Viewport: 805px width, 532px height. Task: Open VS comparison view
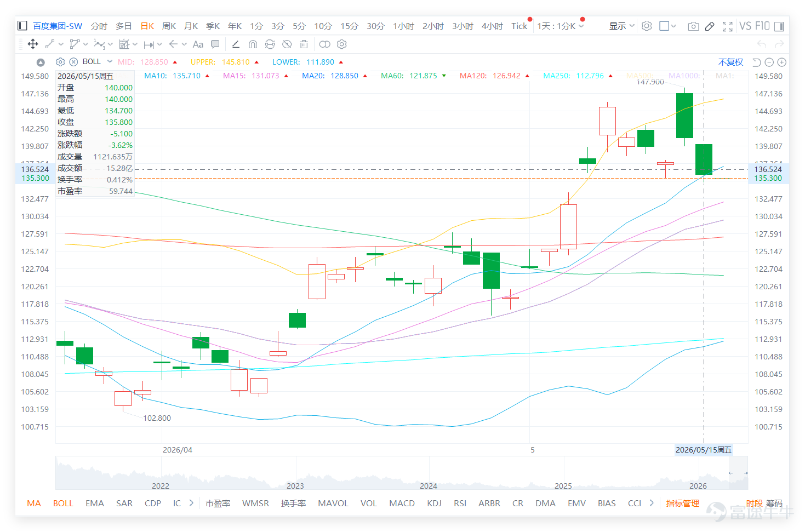[745, 26]
